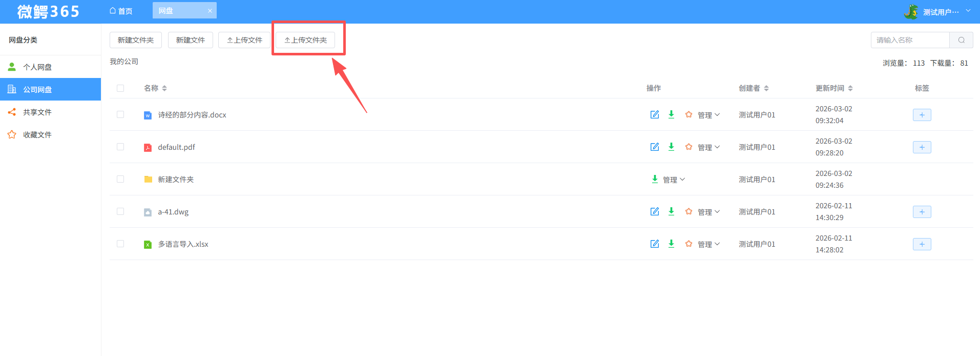This screenshot has width=980, height=356.
Task: Add a tag to default.pdf
Action: (922, 147)
